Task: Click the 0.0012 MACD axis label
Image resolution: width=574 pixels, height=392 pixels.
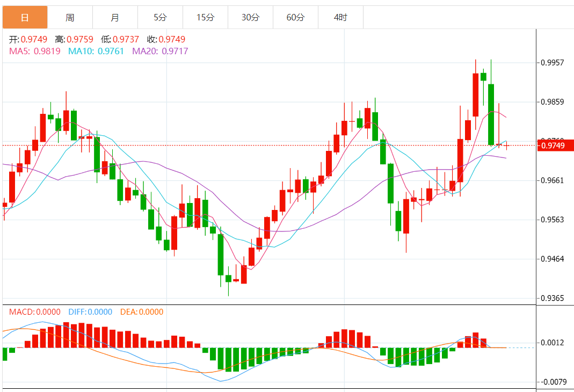Action: coord(553,343)
